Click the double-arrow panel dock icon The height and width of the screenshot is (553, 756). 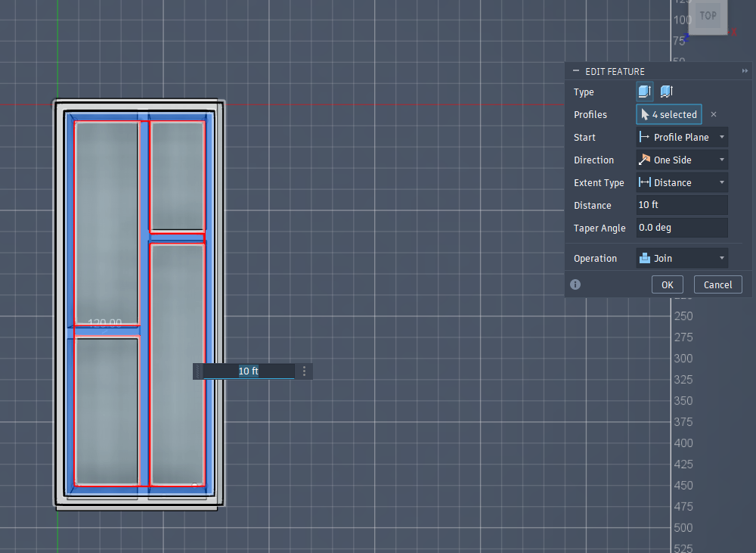click(x=745, y=71)
